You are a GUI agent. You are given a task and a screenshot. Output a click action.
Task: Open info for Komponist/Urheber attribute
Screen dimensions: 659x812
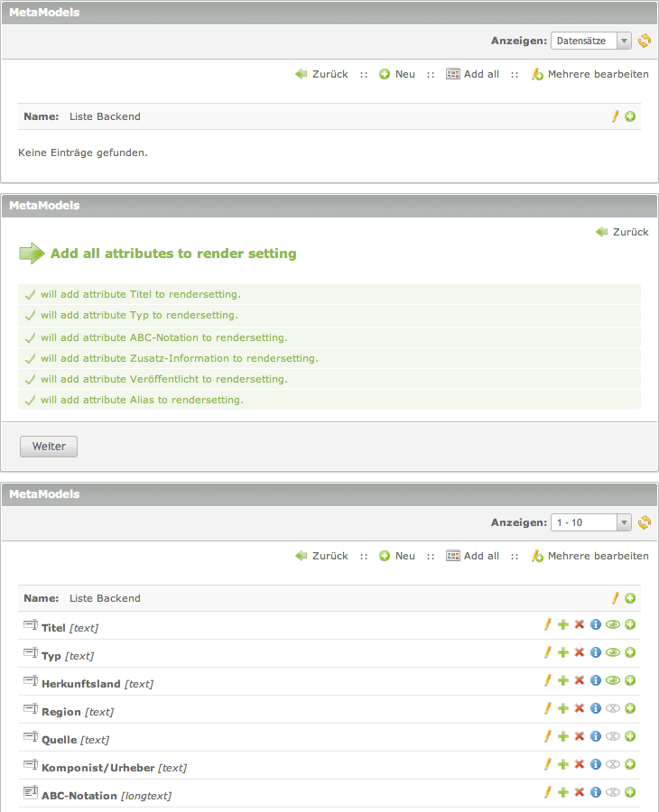pos(596,764)
